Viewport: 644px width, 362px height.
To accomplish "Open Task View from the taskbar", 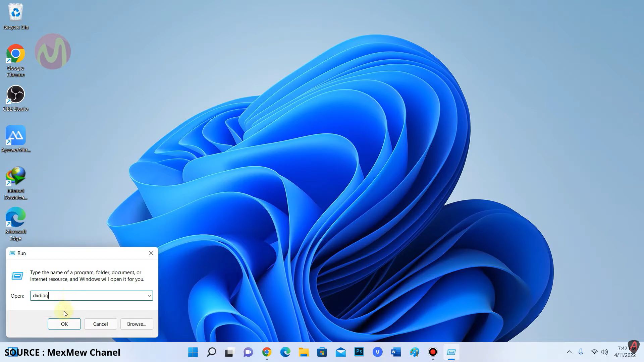I will (229, 352).
